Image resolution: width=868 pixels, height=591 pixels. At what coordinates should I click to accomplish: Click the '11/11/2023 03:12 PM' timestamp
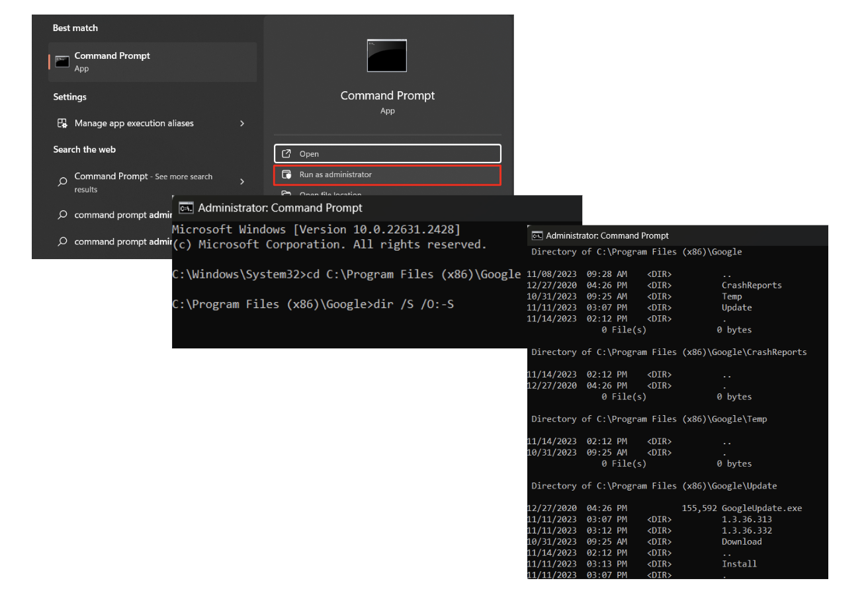(x=577, y=531)
